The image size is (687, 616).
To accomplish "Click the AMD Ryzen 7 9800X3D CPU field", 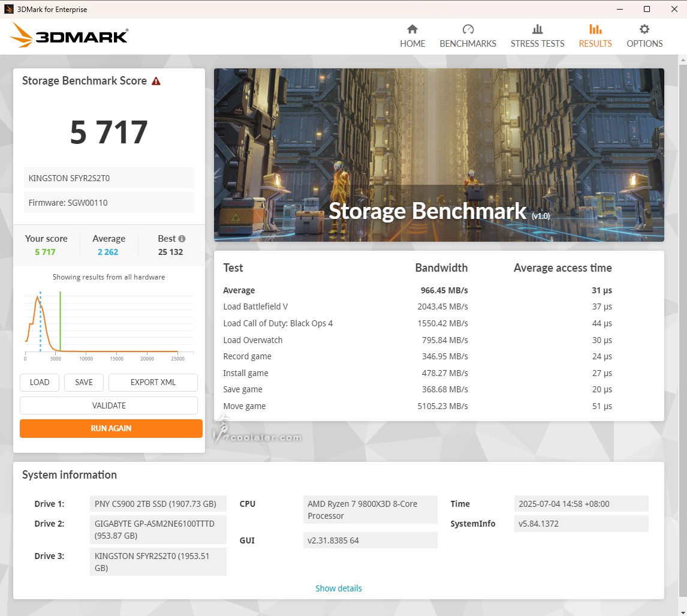I will click(x=370, y=509).
